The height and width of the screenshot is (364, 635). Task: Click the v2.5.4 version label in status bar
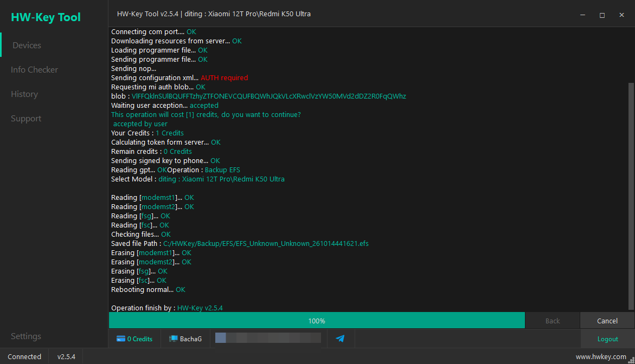[x=66, y=357]
